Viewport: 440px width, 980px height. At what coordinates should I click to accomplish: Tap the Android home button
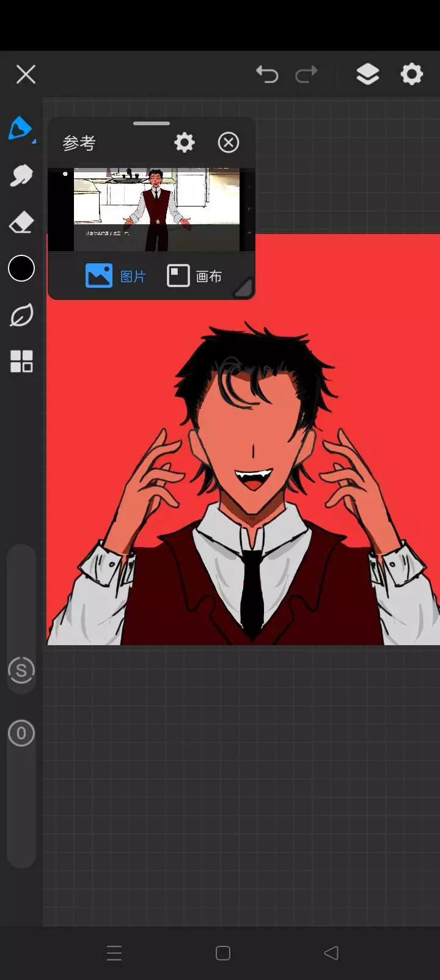[223, 953]
